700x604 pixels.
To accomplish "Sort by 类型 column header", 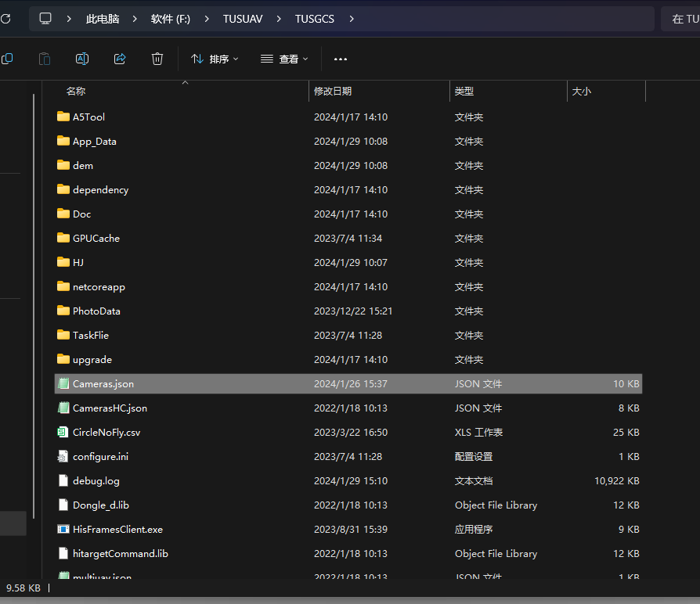I will click(464, 91).
